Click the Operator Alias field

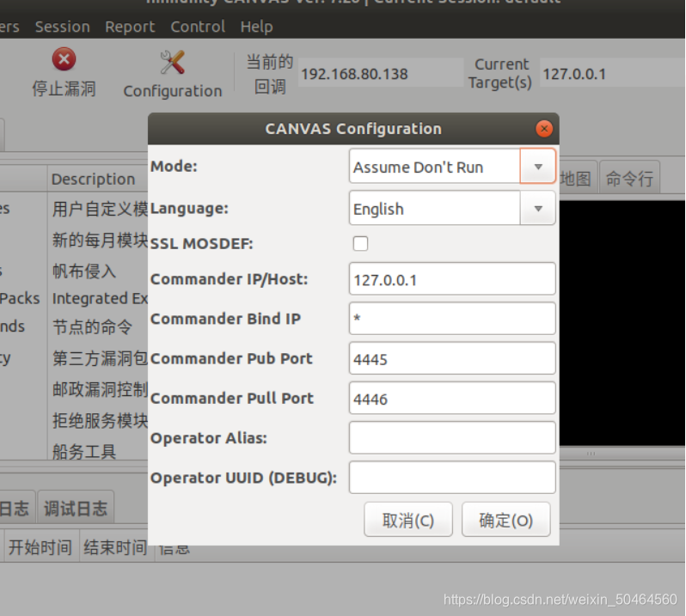(x=452, y=437)
